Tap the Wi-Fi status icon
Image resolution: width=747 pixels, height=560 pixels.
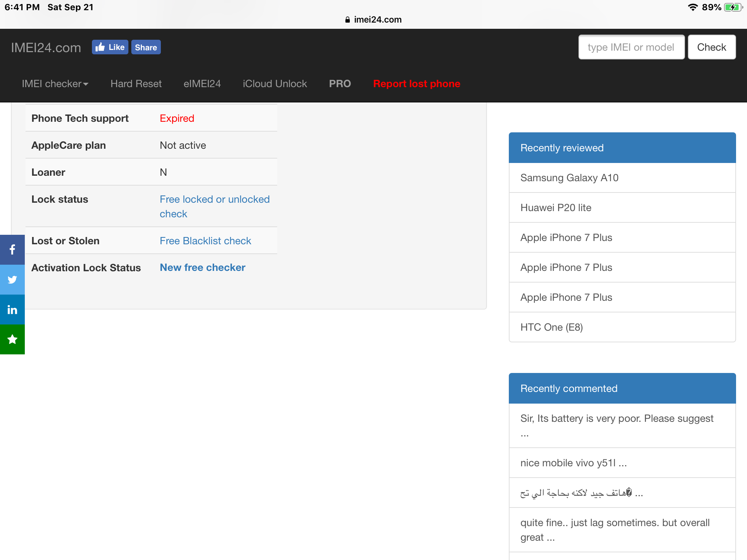pos(692,7)
